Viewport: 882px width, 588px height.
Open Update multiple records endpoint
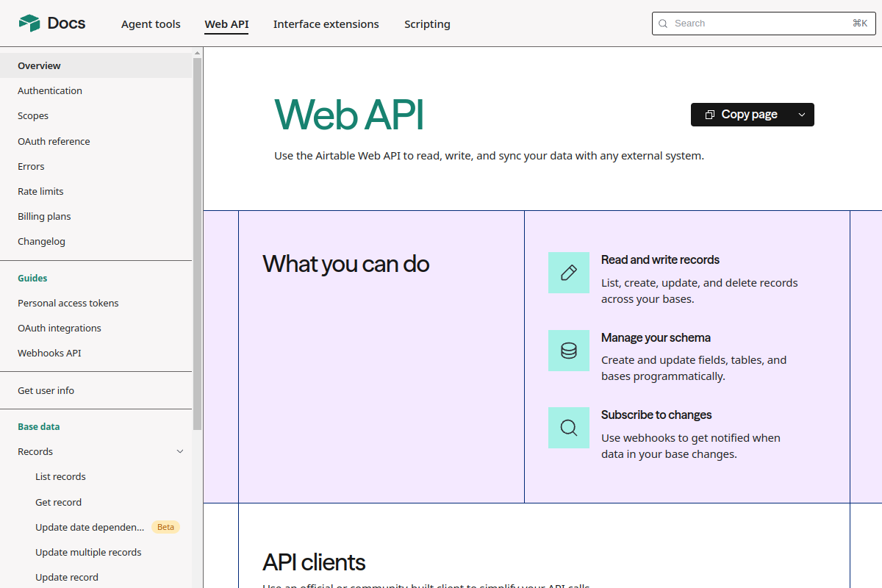click(x=96, y=552)
